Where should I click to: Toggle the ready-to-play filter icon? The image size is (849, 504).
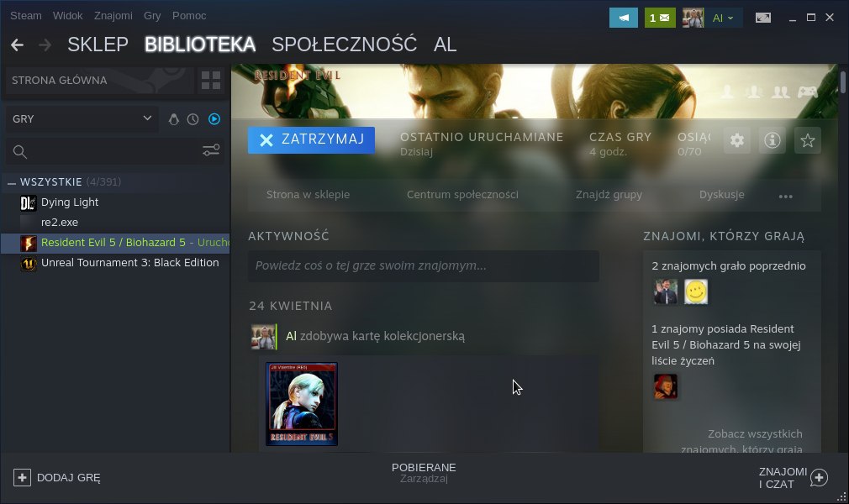(214, 118)
